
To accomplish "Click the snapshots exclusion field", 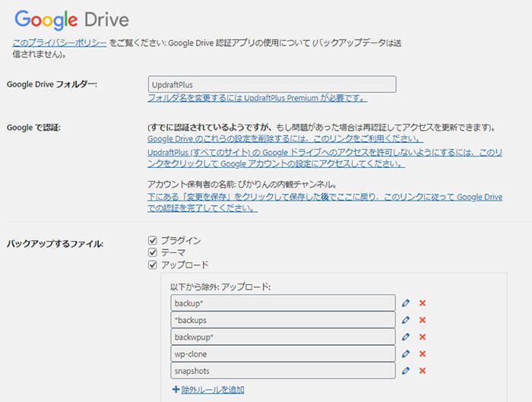I will [x=283, y=371].
